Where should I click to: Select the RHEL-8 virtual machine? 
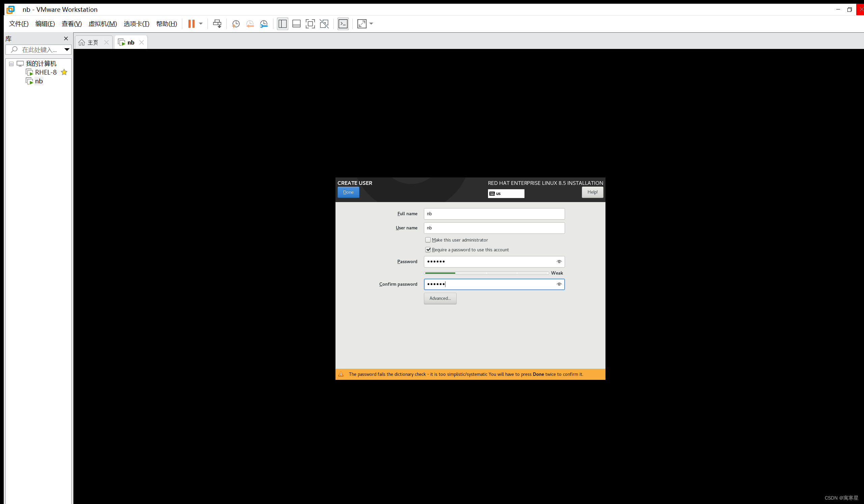point(46,72)
